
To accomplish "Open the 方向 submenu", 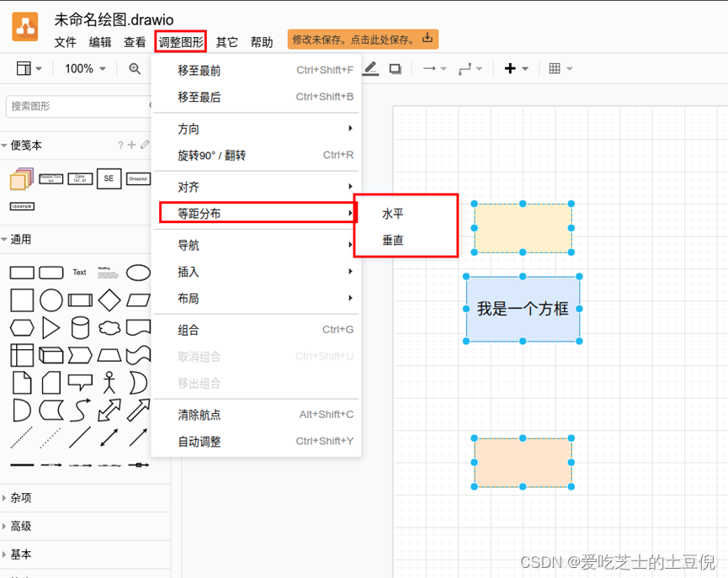I will pos(257,129).
